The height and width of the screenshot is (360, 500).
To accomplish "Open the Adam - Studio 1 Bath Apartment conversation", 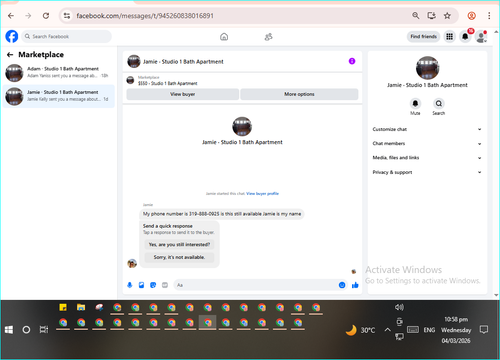I will coord(59,72).
